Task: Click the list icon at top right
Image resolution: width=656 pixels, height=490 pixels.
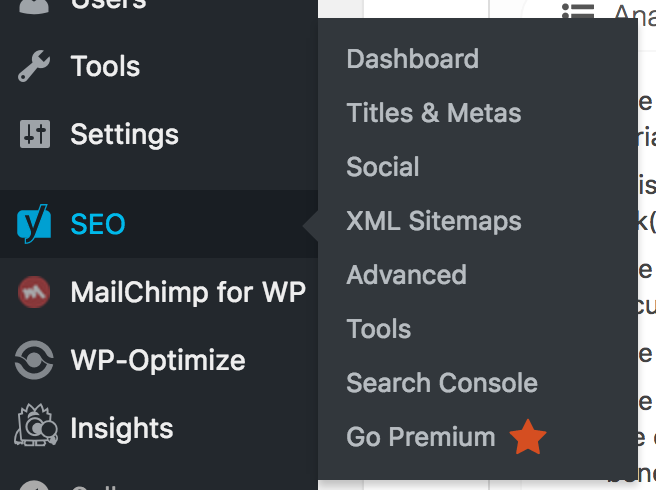Action: pyautogui.click(x=578, y=10)
